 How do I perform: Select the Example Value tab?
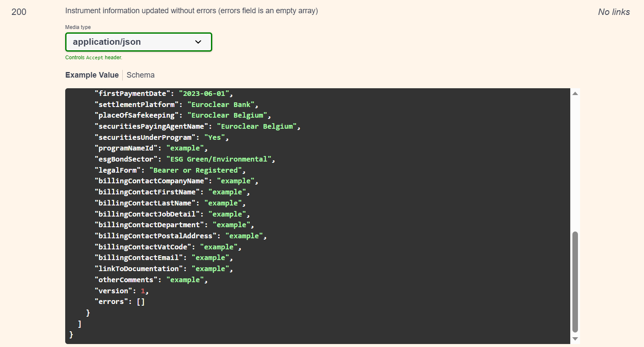(x=92, y=75)
